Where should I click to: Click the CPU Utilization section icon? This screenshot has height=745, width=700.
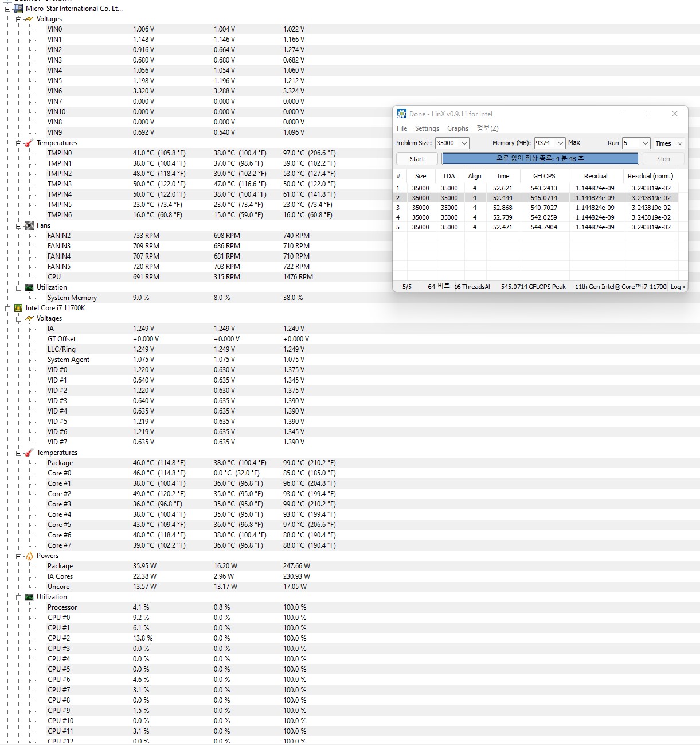pos(29,597)
